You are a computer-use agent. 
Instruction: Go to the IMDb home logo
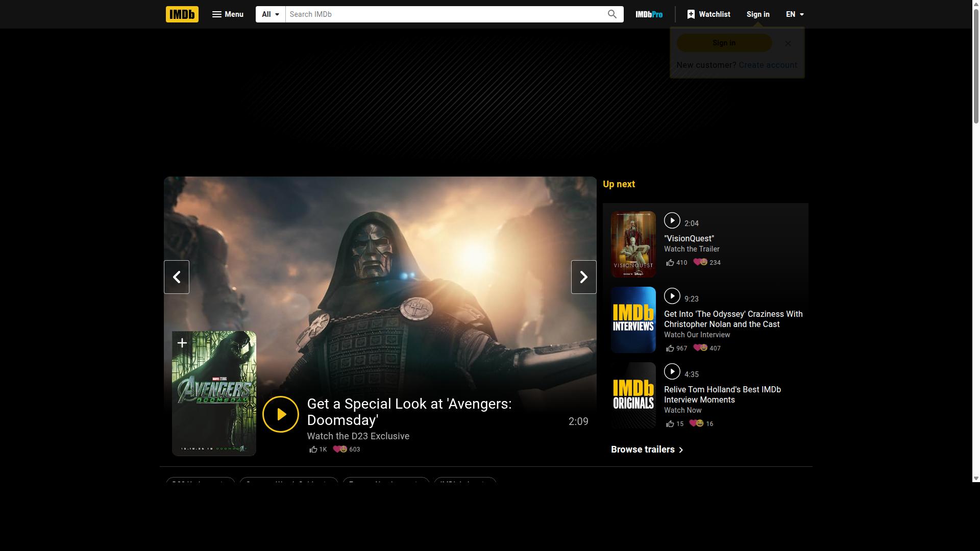coord(182,14)
